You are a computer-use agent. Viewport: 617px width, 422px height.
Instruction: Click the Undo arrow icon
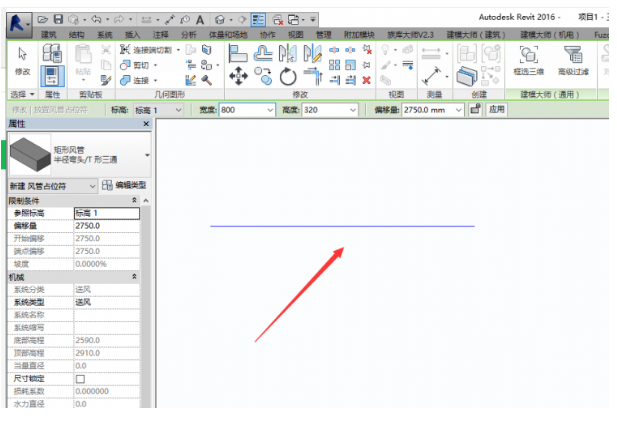pos(97,19)
